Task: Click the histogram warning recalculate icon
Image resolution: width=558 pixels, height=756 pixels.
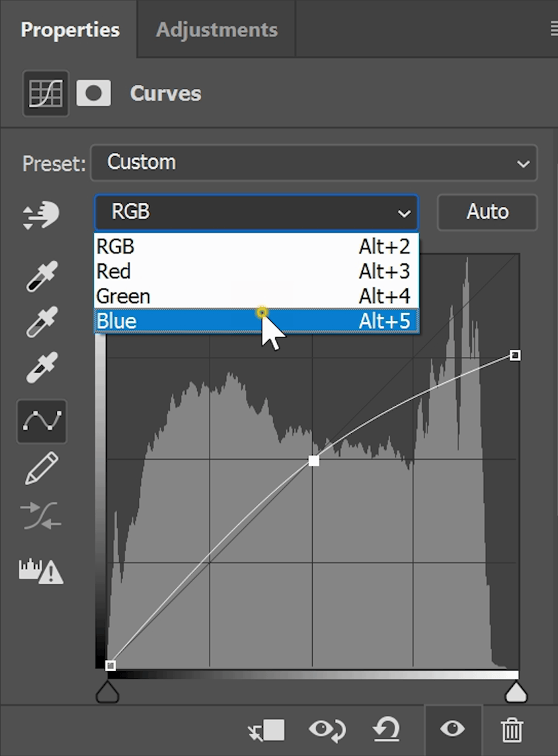Action: (41, 571)
